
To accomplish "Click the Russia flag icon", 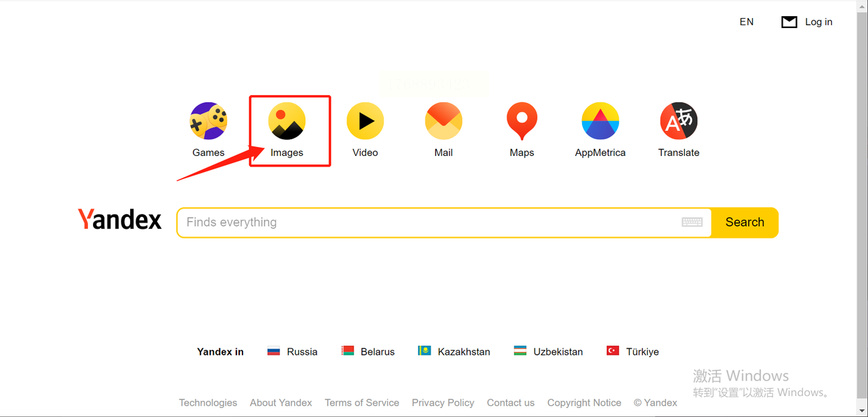I will tap(274, 351).
